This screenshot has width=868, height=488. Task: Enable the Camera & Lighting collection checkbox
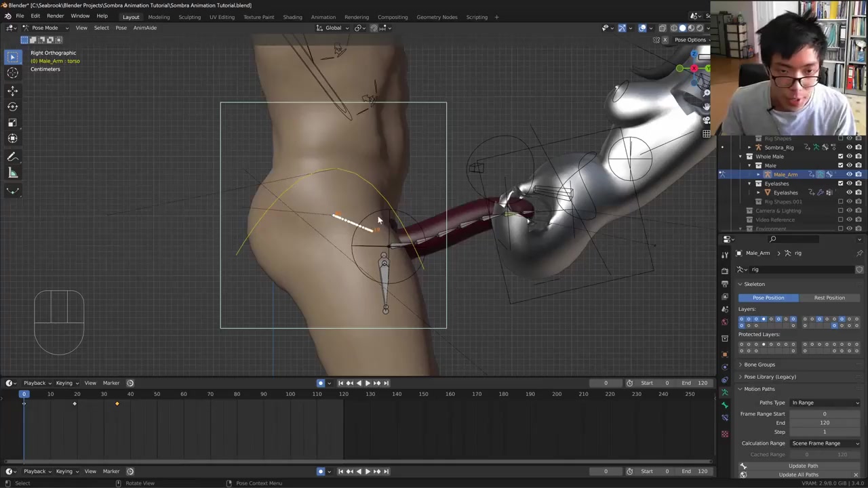(840, 211)
